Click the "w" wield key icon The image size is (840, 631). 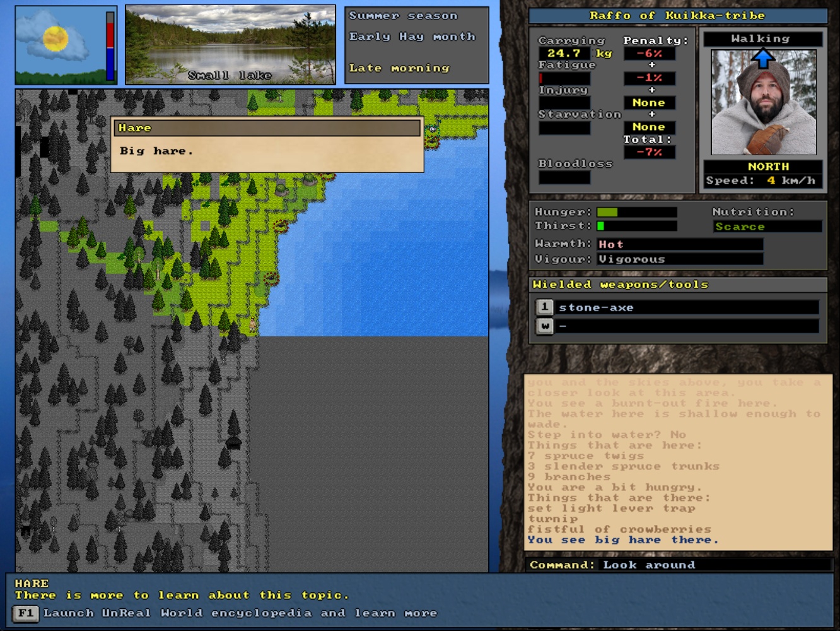tap(544, 326)
